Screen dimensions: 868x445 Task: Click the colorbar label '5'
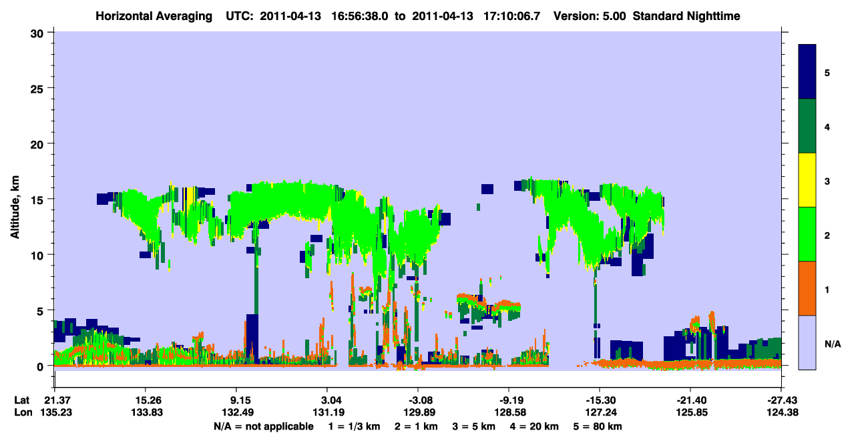(x=827, y=72)
